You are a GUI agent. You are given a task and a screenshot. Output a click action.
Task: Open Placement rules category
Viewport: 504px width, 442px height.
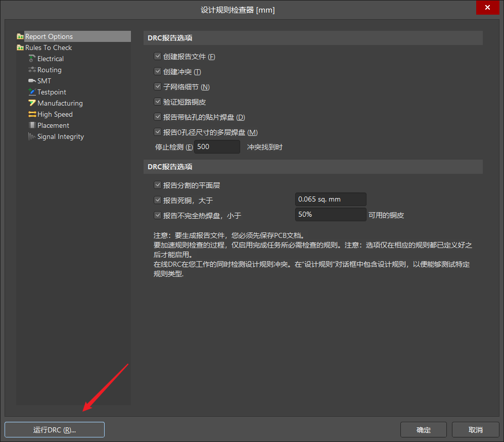pos(53,125)
